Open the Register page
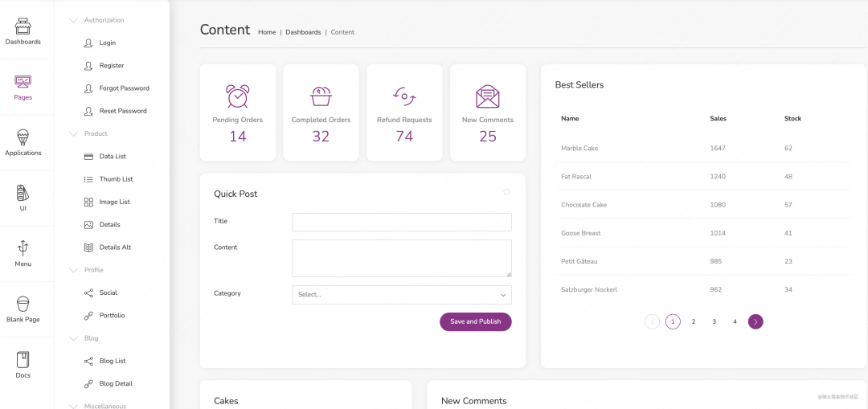 click(112, 65)
